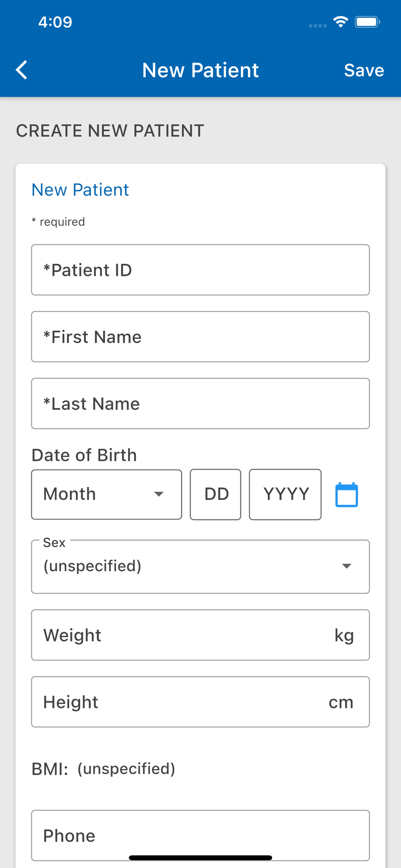
Task: Click the DD day field
Action: tap(216, 494)
